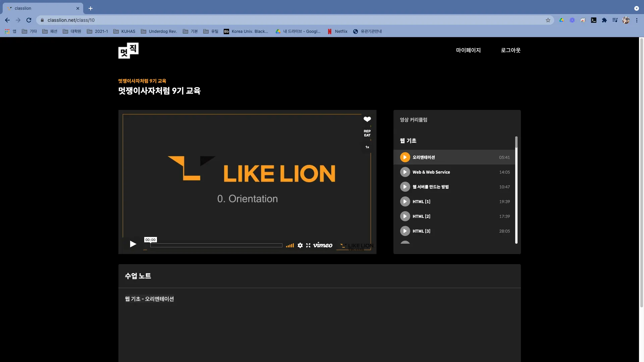644x362 pixels.
Task: Adjust the video volume bars
Action: (290, 246)
